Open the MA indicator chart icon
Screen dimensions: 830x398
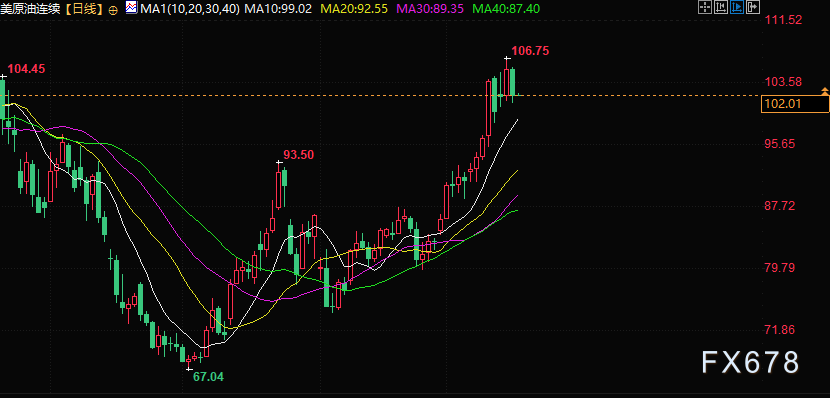pyautogui.click(x=131, y=7)
